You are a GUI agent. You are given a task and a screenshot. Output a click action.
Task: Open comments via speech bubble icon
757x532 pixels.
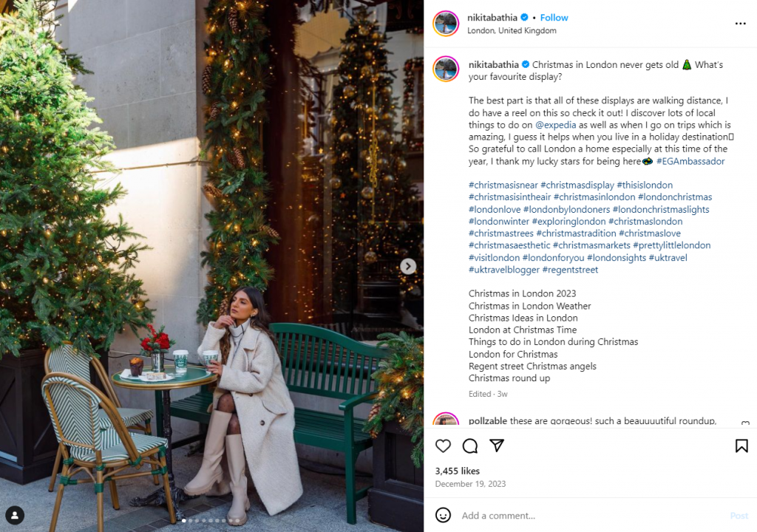[469, 446]
